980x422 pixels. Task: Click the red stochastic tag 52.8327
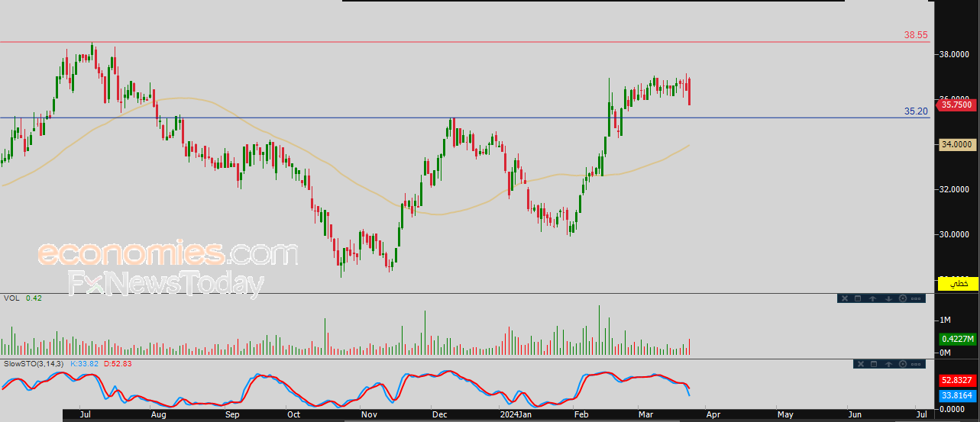click(x=957, y=380)
